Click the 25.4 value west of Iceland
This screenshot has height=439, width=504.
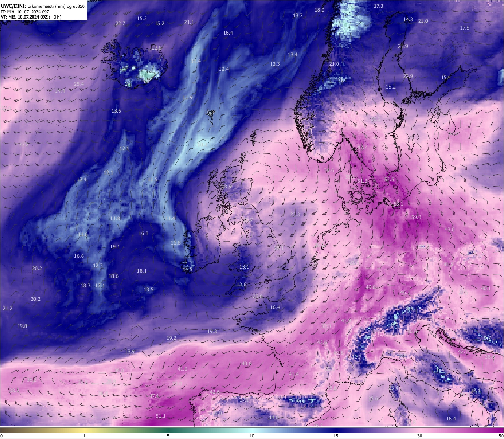pyautogui.click(x=79, y=84)
